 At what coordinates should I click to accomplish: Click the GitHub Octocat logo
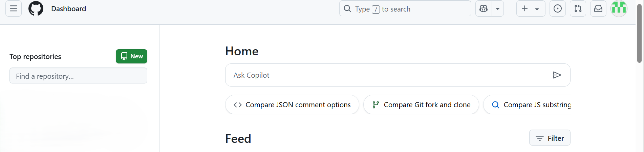coord(36,8)
